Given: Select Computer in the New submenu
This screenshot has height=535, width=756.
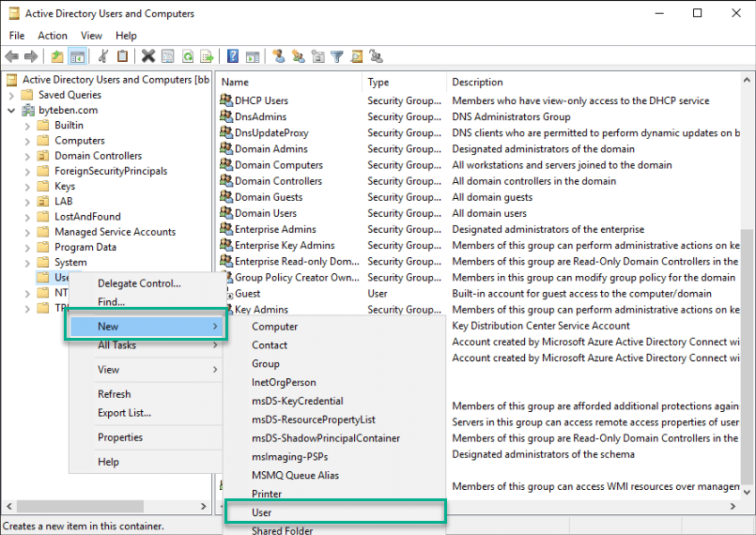Looking at the screenshot, I should pos(334,327).
